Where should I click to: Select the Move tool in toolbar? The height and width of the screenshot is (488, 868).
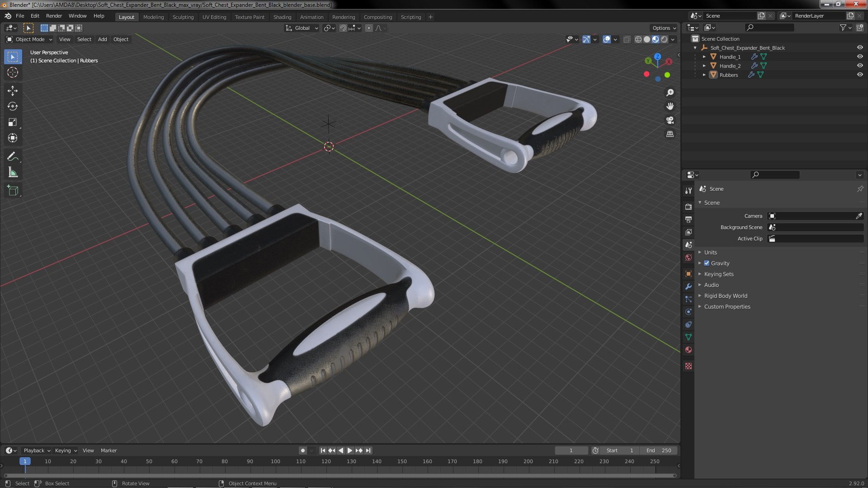coord(13,90)
